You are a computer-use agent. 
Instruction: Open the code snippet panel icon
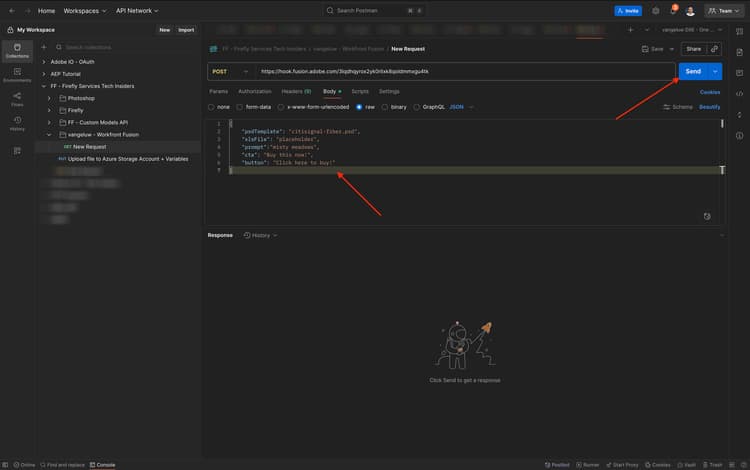coord(739,93)
